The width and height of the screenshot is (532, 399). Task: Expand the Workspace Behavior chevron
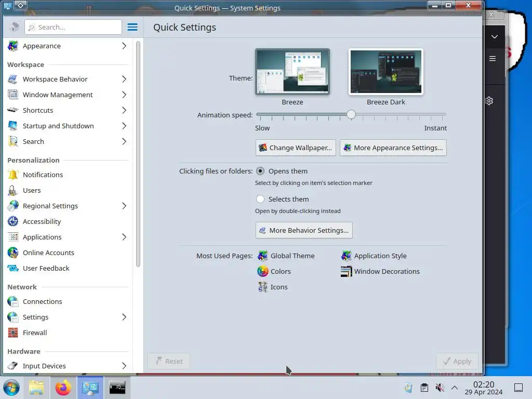tap(124, 79)
